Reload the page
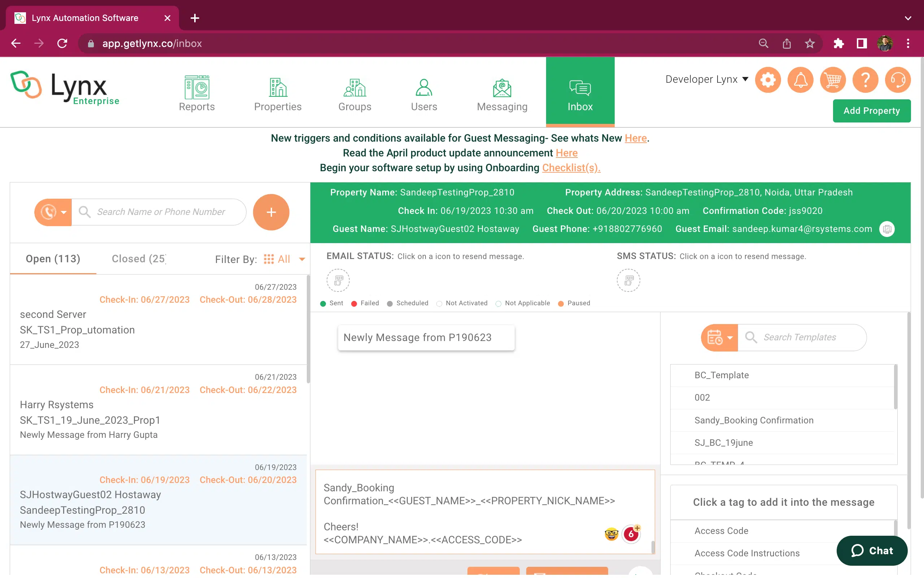This screenshot has height=578, width=924. (x=62, y=44)
